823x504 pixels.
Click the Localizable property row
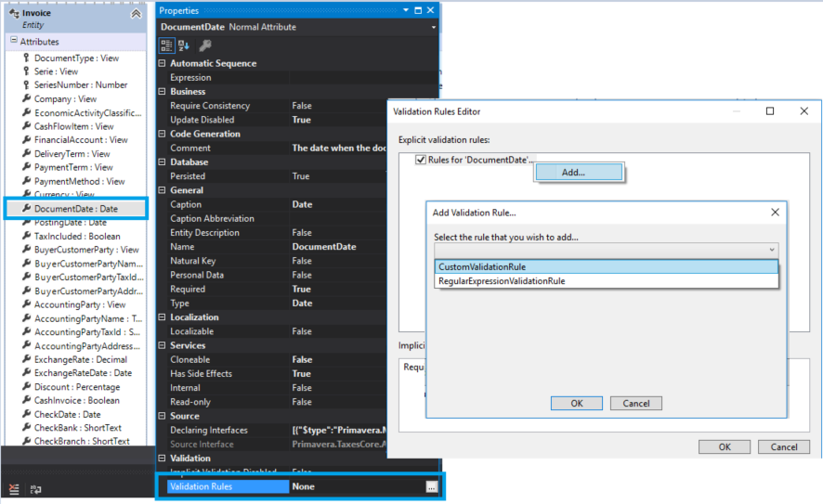pyautogui.click(x=277, y=331)
